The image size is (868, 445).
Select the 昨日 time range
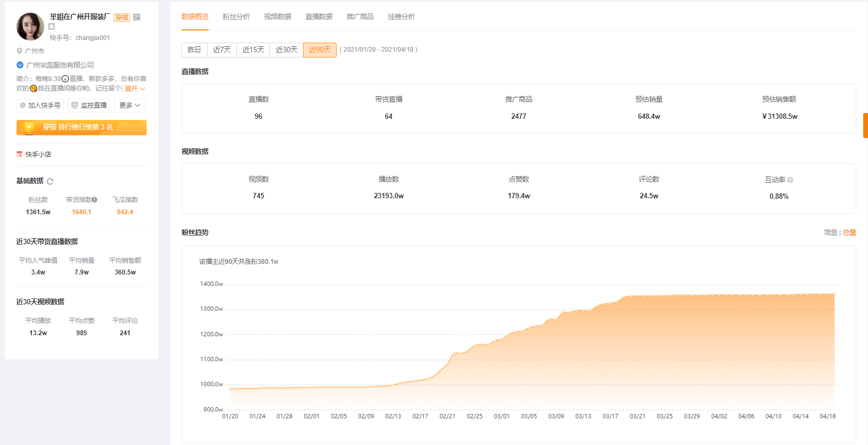(x=194, y=50)
